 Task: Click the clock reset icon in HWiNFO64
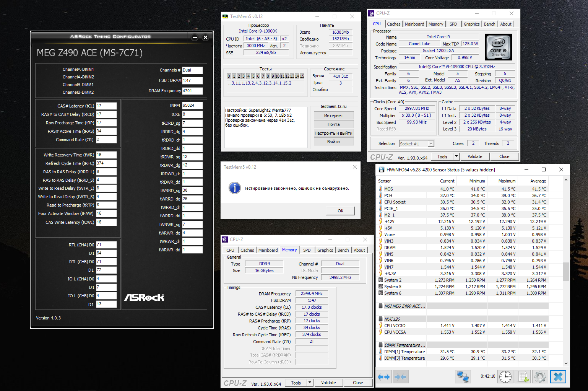coord(505,377)
